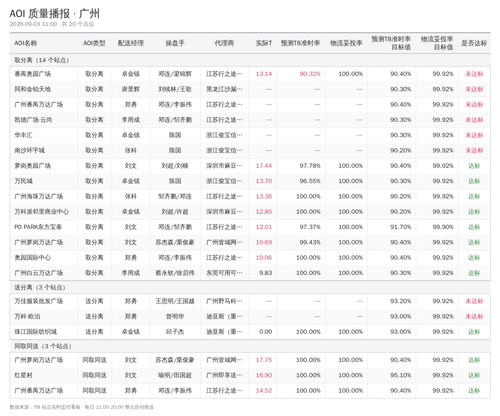This screenshot has height=416, width=500.
Task: Click the AOI name '南沙环宇城'
Action: point(29,151)
